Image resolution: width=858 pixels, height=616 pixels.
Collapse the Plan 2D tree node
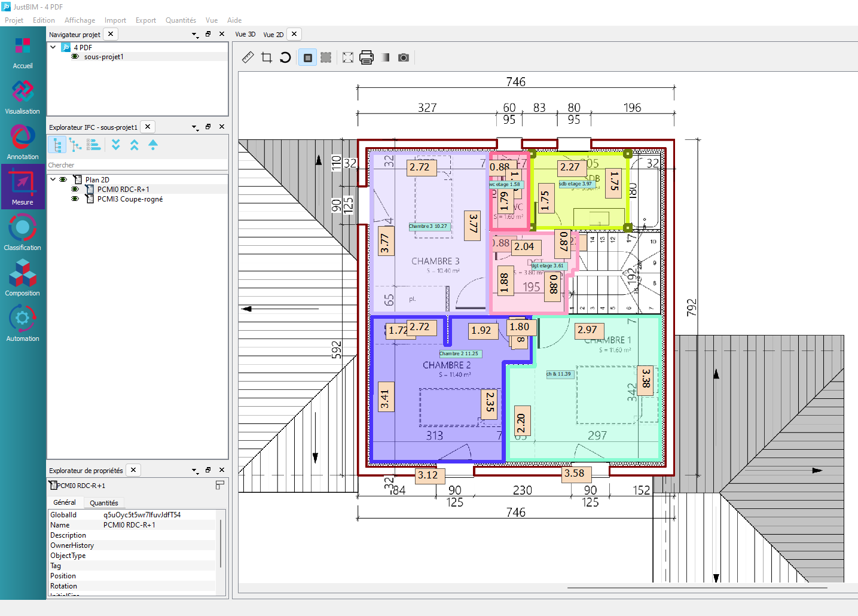[x=53, y=179]
